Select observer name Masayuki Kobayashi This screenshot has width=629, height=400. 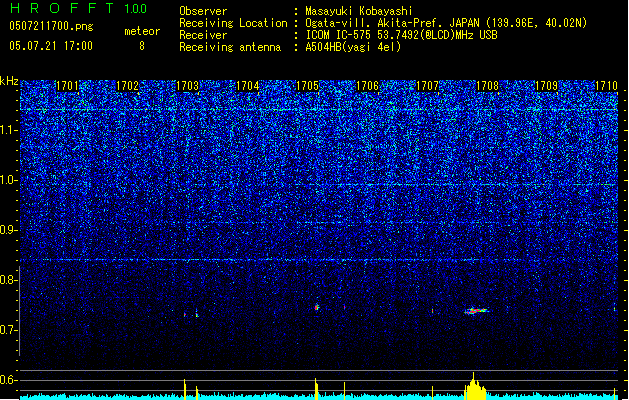pos(359,11)
